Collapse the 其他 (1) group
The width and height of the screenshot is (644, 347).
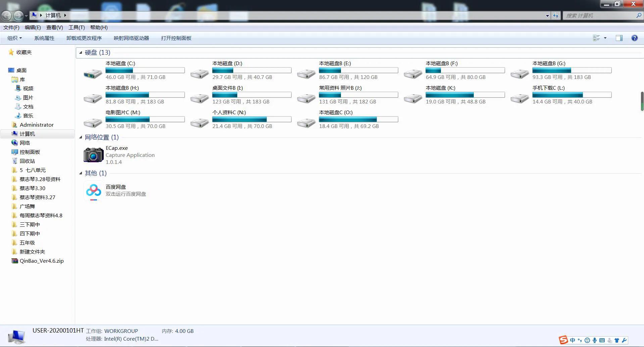[81, 173]
